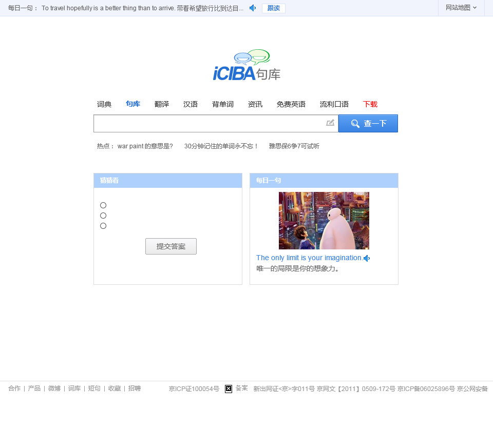493x448 pixels.
Task: Click the iCIBA 句库 logo
Action: [x=246, y=65]
